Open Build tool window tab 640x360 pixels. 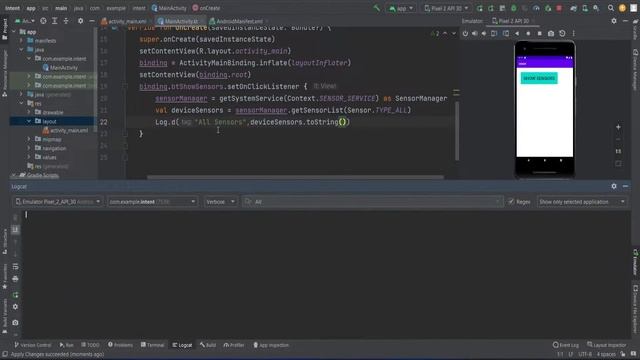coord(208,345)
